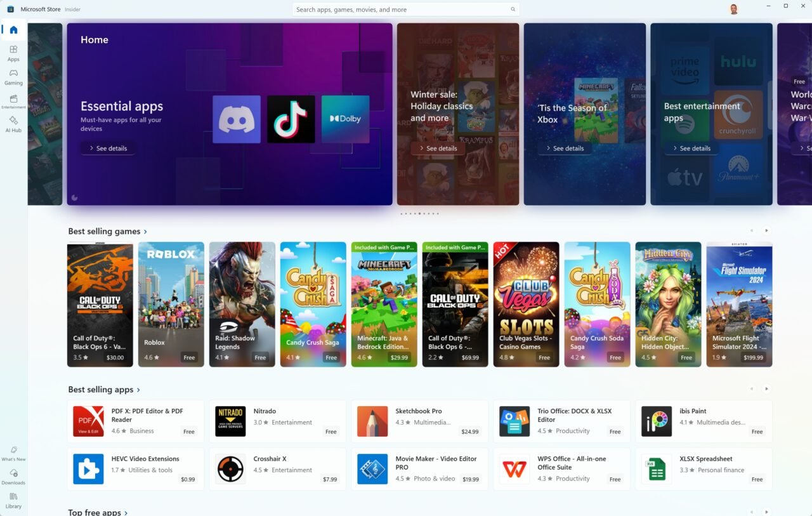
Task: See details for the Winter sale
Action: [x=437, y=148]
